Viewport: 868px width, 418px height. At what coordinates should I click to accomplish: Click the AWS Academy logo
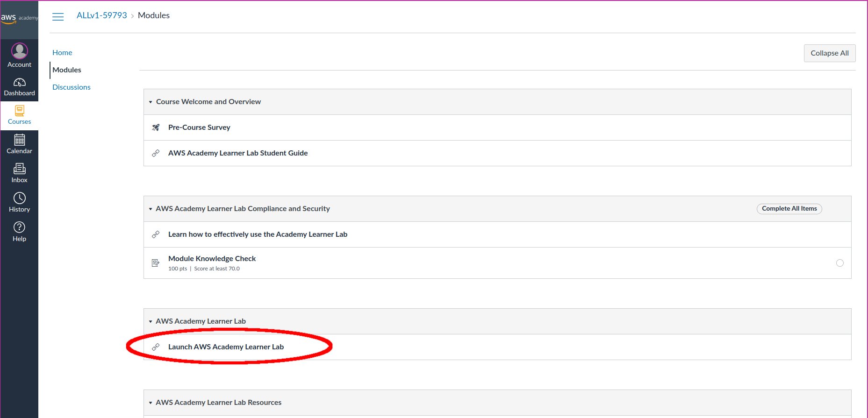click(x=19, y=18)
